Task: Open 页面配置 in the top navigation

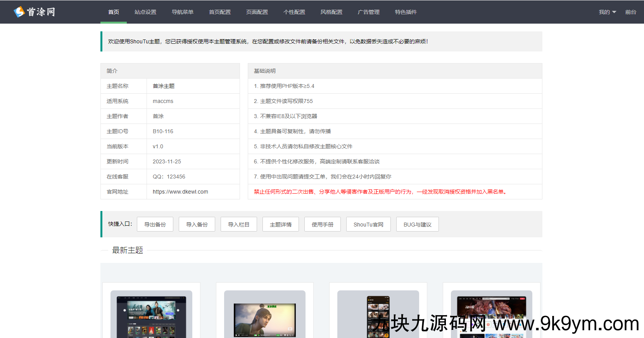Action: point(257,12)
